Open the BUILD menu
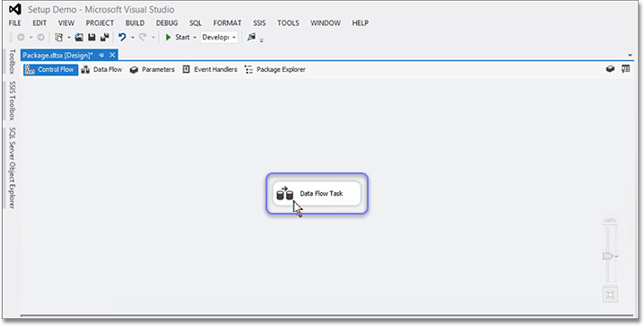Image resolution: width=644 pixels, height=326 pixels. 135,23
